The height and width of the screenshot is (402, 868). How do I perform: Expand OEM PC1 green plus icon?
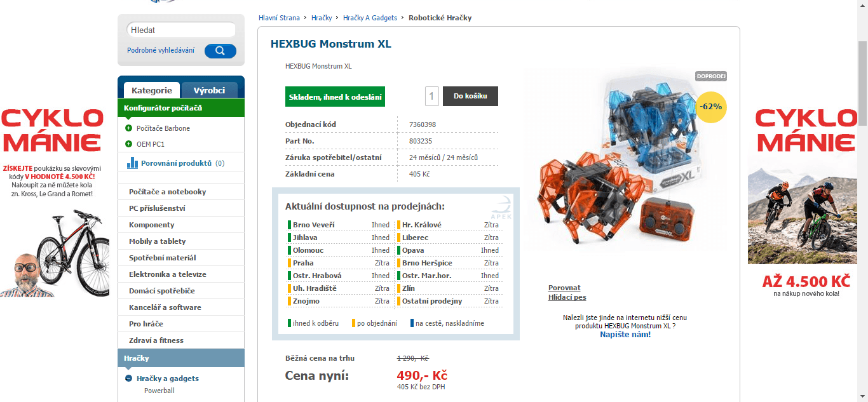tap(129, 144)
